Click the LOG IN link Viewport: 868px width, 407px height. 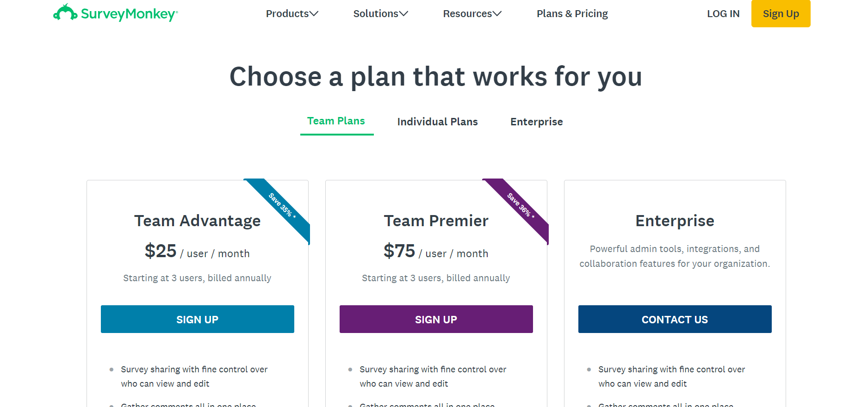(x=723, y=14)
